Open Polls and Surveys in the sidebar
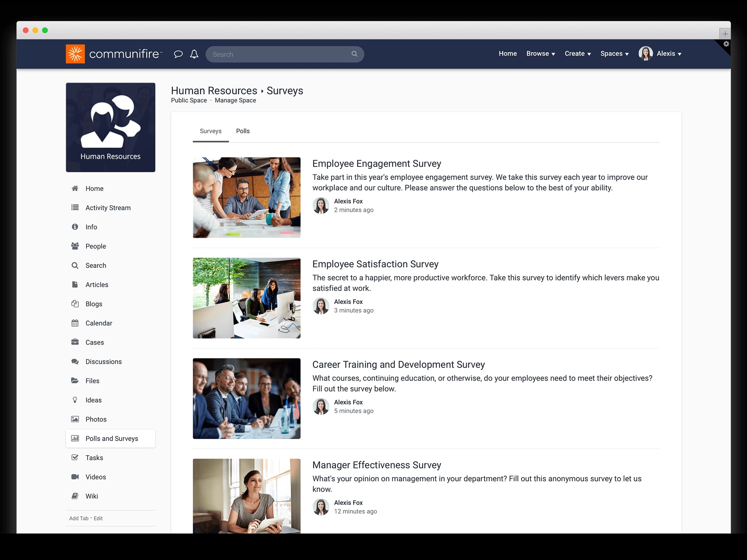This screenshot has height=560, width=747. coord(111,438)
